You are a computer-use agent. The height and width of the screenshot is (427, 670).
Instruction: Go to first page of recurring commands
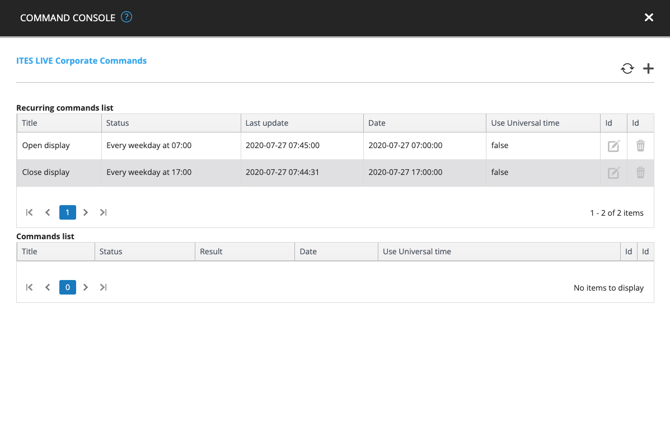(29, 212)
